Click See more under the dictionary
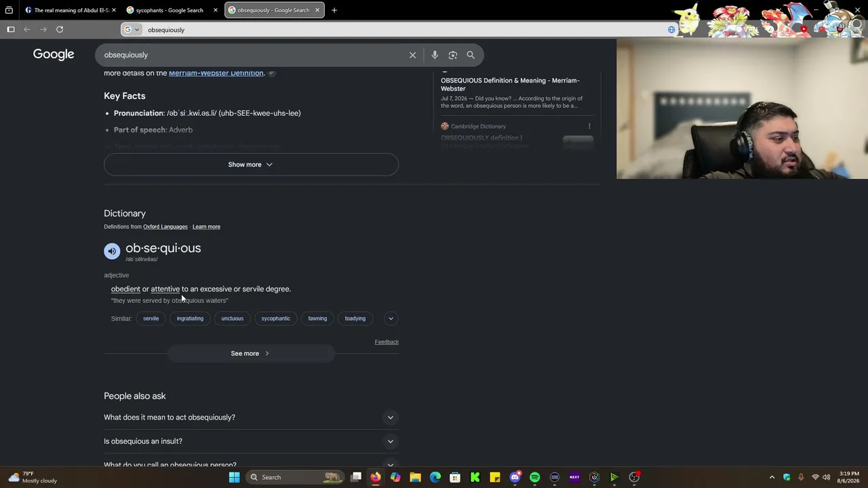The width and height of the screenshot is (868, 488). pyautogui.click(x=251, y=354)
